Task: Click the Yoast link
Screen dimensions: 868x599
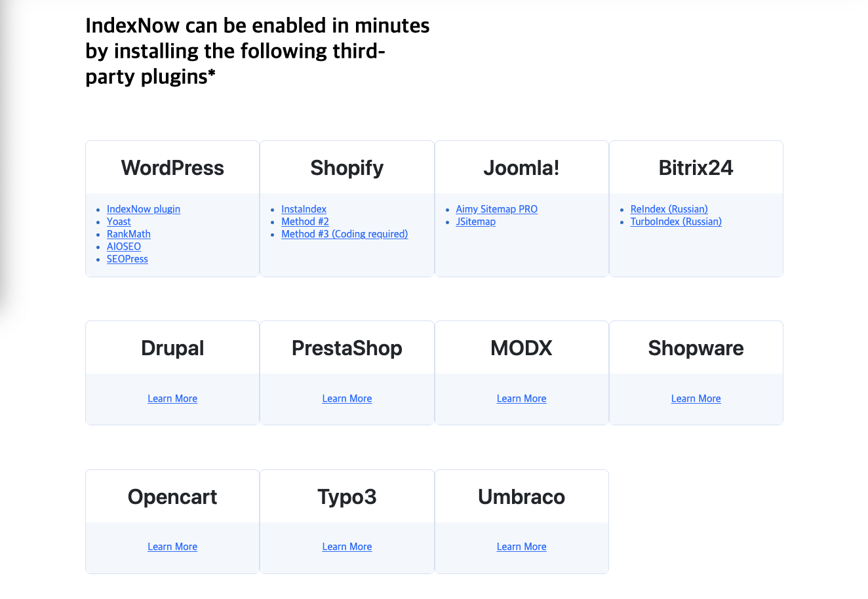Action: click(119, 222)
